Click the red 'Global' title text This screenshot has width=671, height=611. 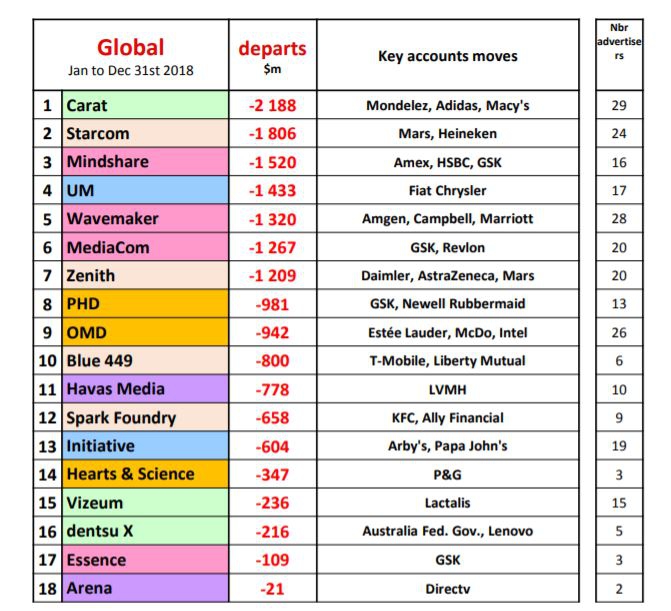coord(130,47)
